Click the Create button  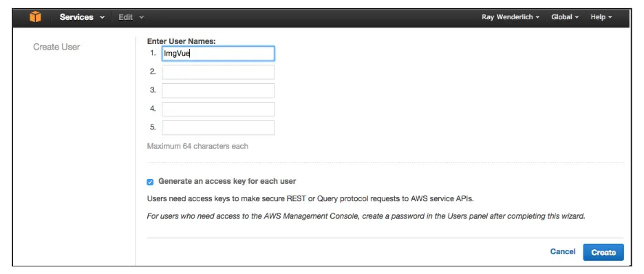[603, 252]
